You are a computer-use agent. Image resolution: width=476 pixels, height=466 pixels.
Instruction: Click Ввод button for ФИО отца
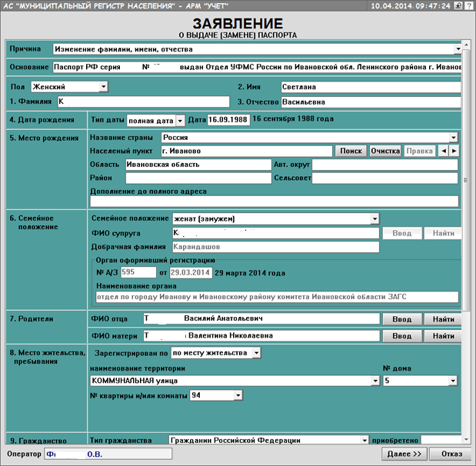pos(402,319)
